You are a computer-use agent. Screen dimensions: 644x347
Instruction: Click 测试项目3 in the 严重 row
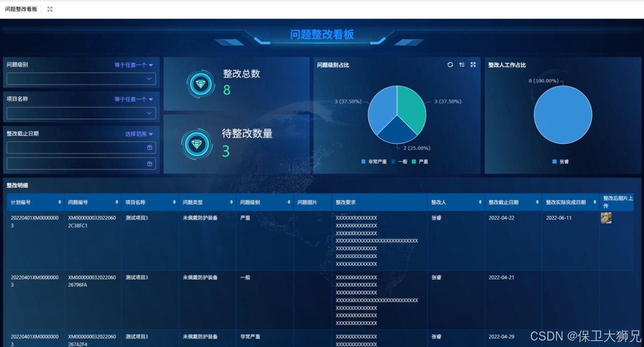pyautogui.click(x=137, y=218)
